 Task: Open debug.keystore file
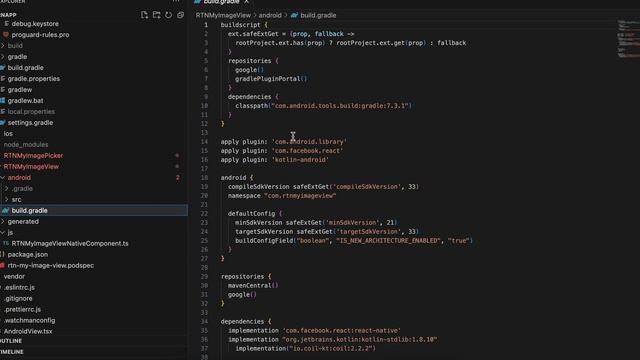pos(35,24)
